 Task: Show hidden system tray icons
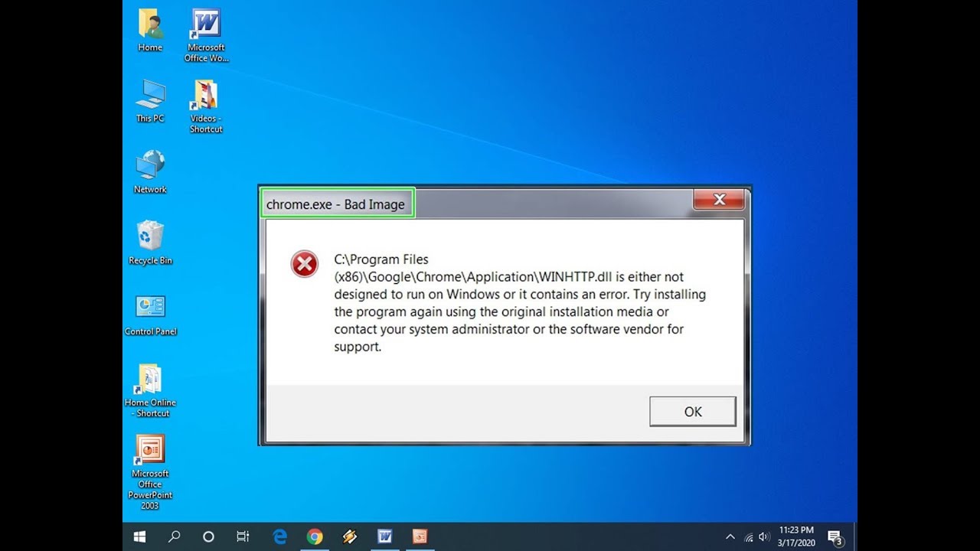pos(730,537)
